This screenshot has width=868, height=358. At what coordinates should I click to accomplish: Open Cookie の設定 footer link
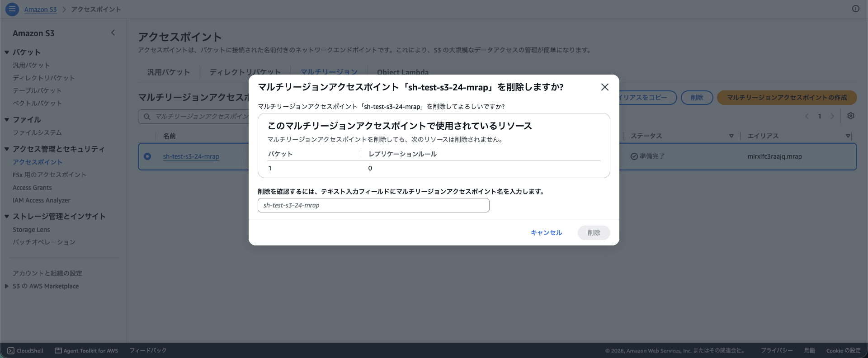844,351
